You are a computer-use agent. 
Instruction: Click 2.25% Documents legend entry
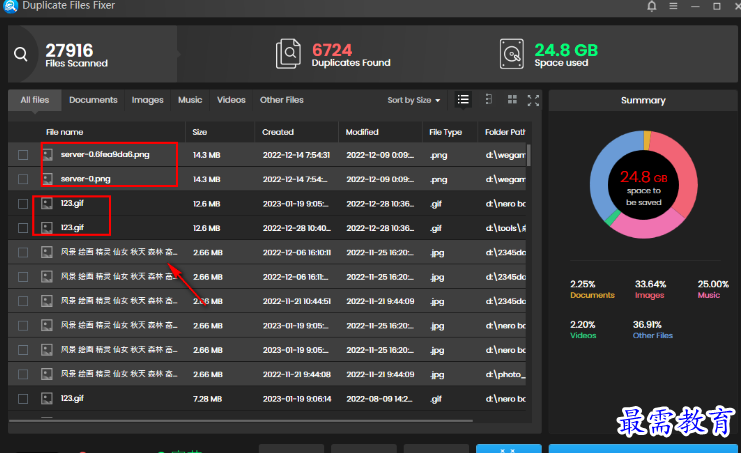592,289
